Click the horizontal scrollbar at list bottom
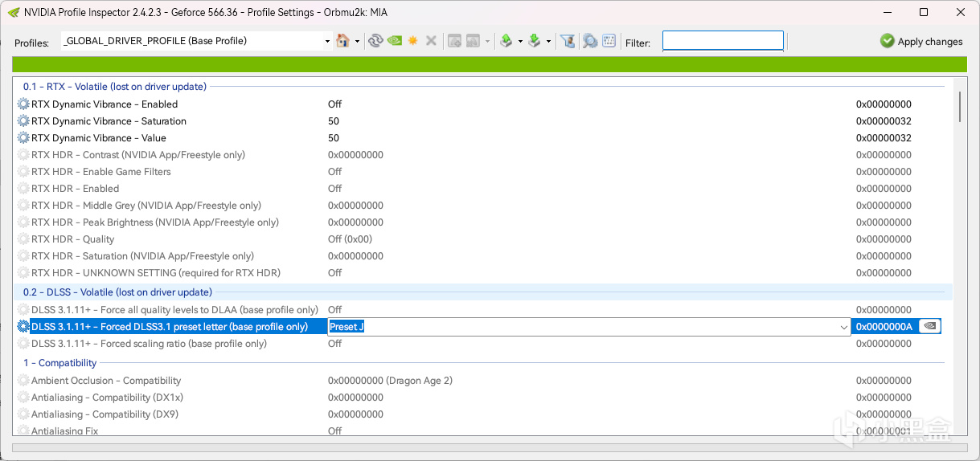980x461 pixels. (490, 449)
